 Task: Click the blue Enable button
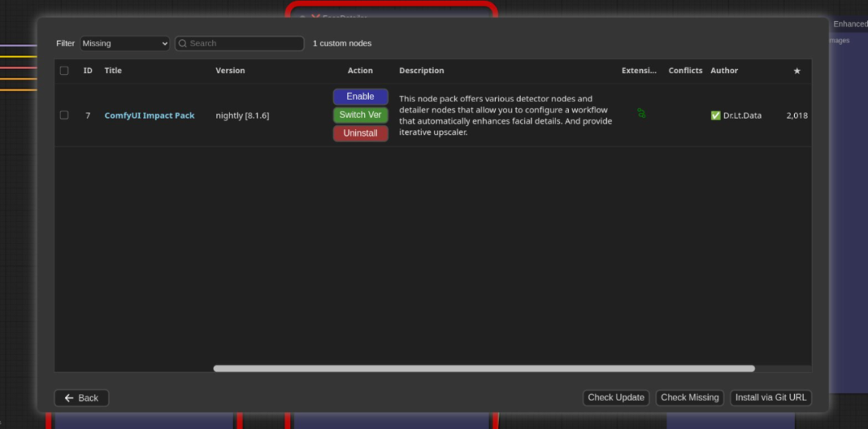360,96
